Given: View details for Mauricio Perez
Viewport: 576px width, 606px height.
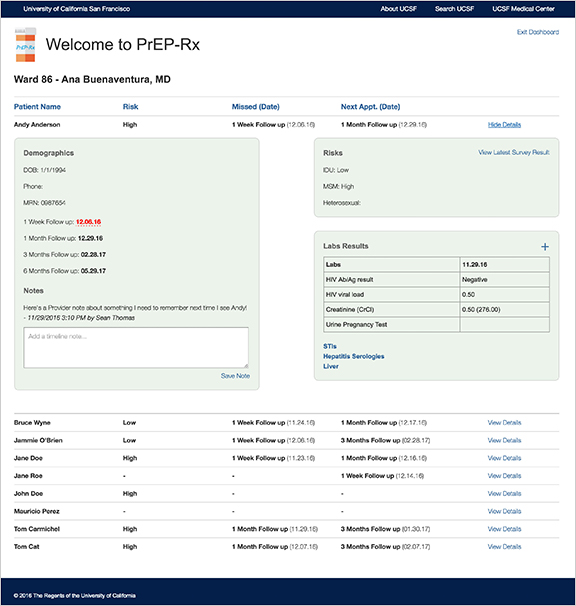Looking at the screenshot, I should (x=504, y=511).
